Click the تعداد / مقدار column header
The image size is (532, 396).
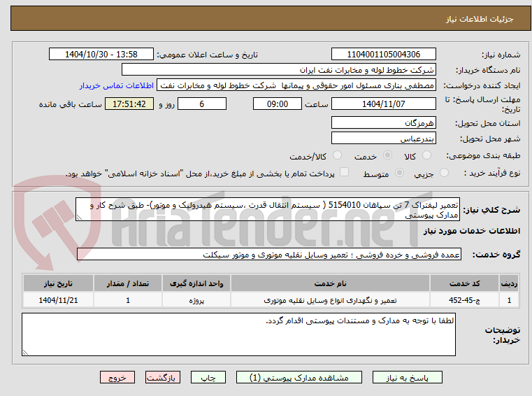coord(128,283)
